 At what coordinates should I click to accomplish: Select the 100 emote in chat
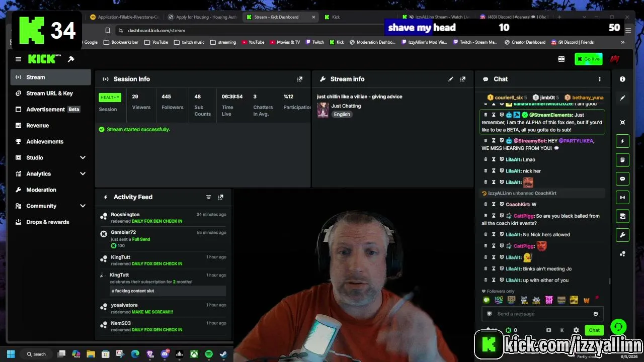click(x=499, y=300)
